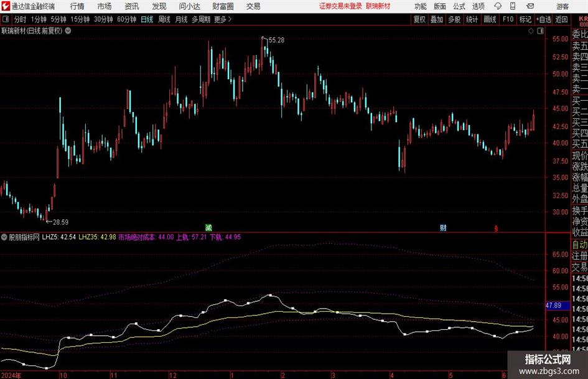Image resolution: width=588 pixels, height=379 pixels.
Task: Click the 55.28 high price label
Action: (x=276, y=40)
